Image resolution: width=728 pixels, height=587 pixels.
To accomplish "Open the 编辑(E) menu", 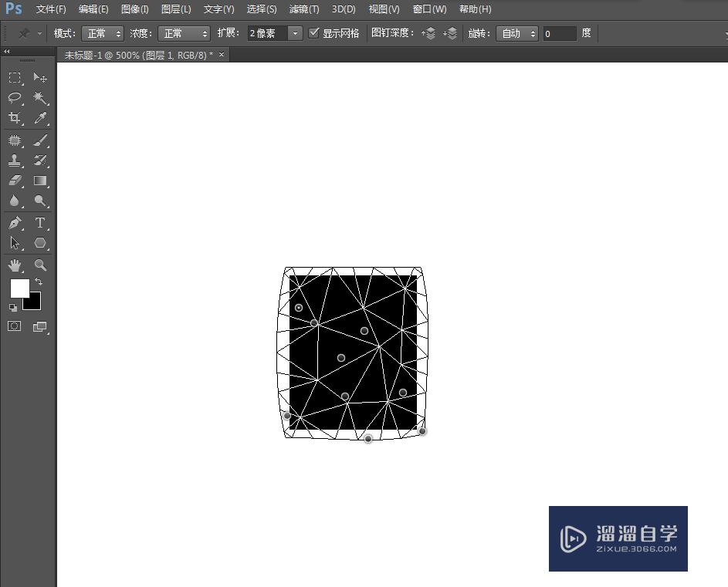I will 93,9.
